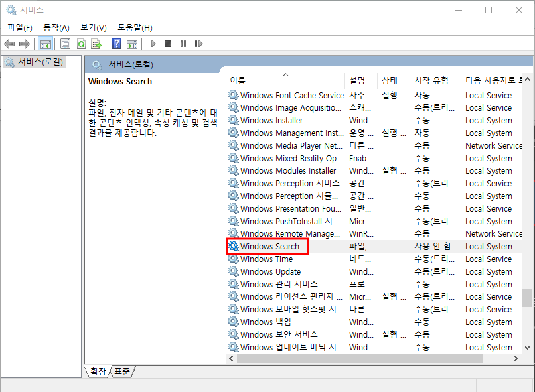535x392 pixels.
Task: Open the blue Help question mark icon
Action: point(116,44)
